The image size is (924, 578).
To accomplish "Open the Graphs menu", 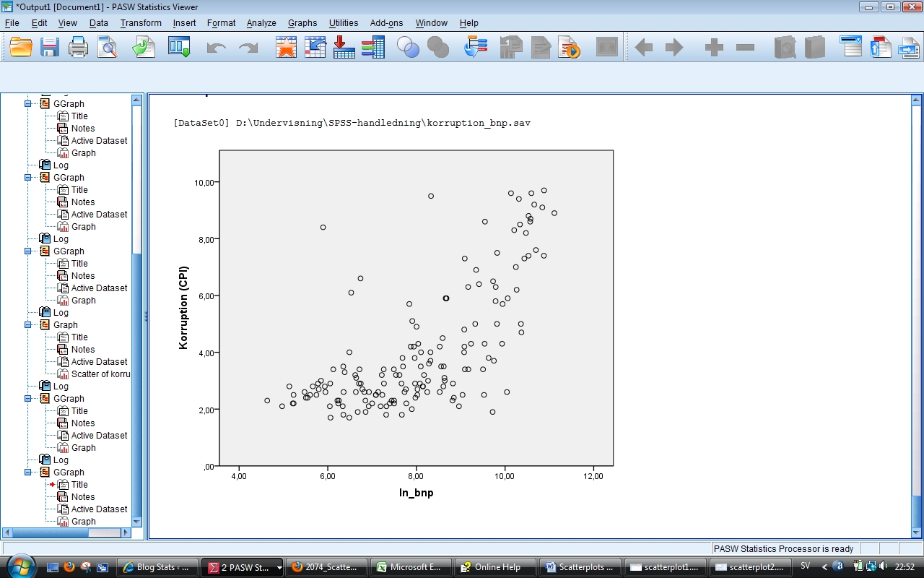I will pyautogui.click(x=302, y=22).
